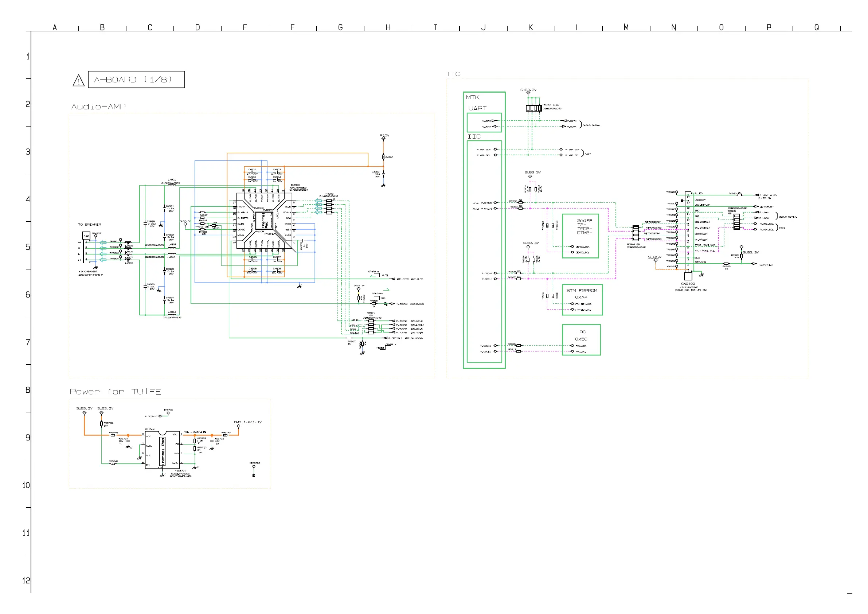
Task: Click the Power for TU+FE heading
Action: [115, 392]
